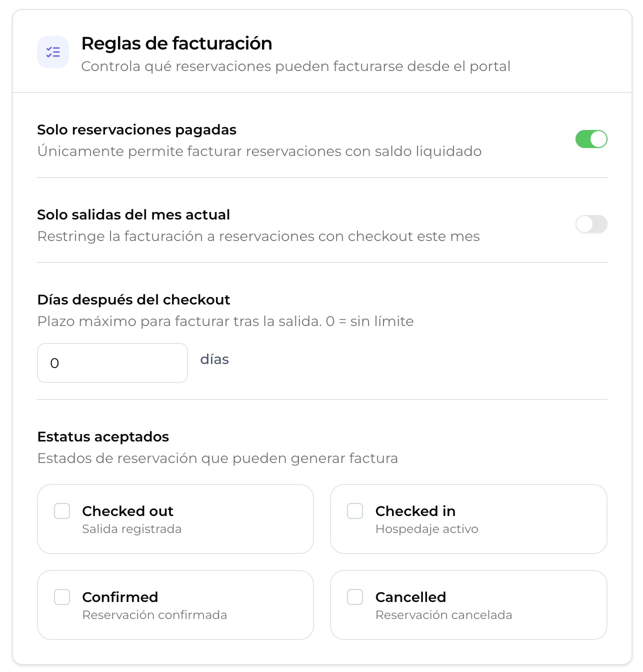Click the Días después del checkout title
Viewport: 643px width, 672px height.
pyautogui.click(x=134, y=300)
